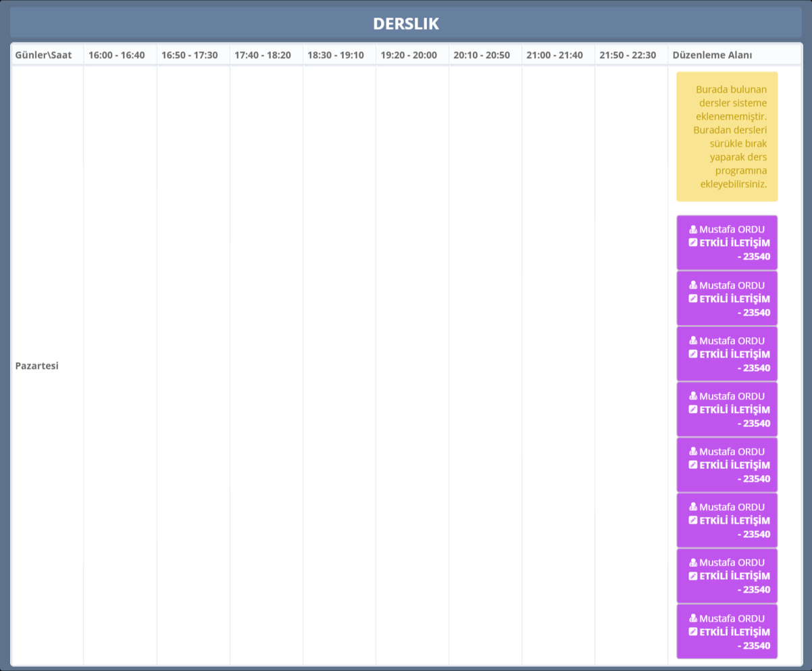Click the edit icon in the last course card

[x=693, y=632]
